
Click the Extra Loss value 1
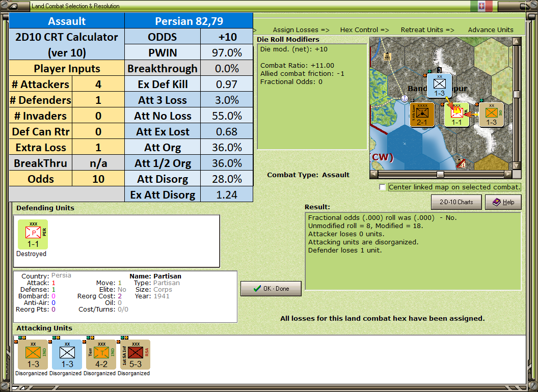[x=98, y=147]
